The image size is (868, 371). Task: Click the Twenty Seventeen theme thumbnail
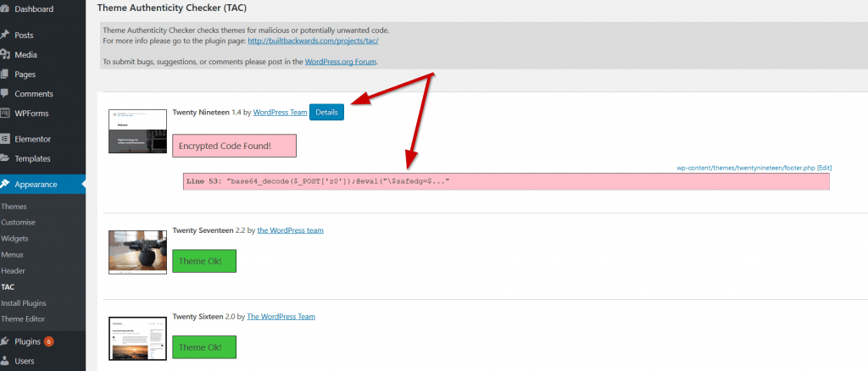coord(136,252)
